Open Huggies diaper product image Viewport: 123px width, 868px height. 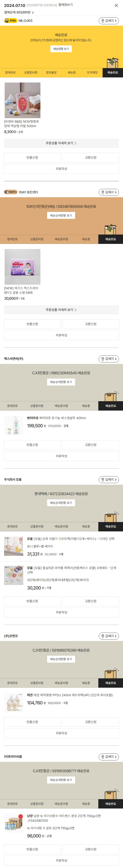22,267
